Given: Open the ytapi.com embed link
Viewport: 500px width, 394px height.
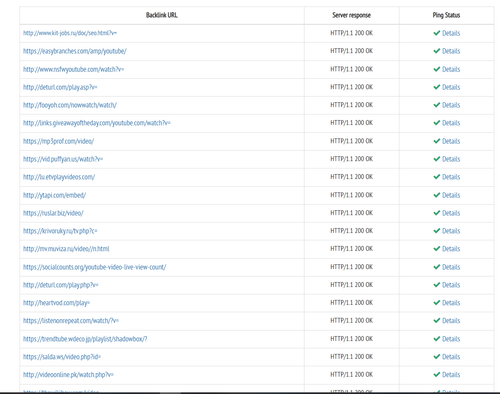Looking at the screenshot, I should tap(54, 195).
